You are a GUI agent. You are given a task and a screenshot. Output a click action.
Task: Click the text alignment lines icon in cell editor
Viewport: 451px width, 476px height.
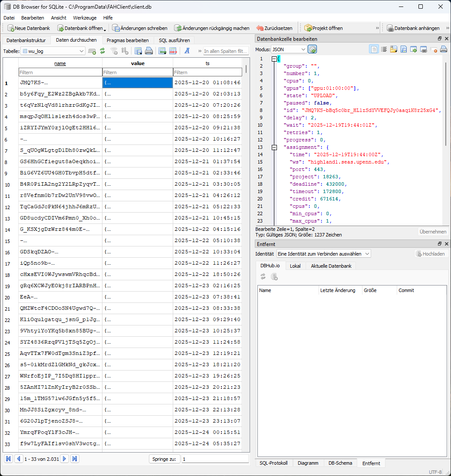tap(384, 49)
